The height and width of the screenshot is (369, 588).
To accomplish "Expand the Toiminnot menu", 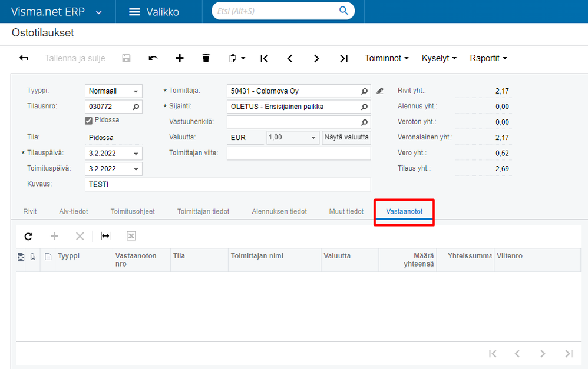I will point(387,58).
